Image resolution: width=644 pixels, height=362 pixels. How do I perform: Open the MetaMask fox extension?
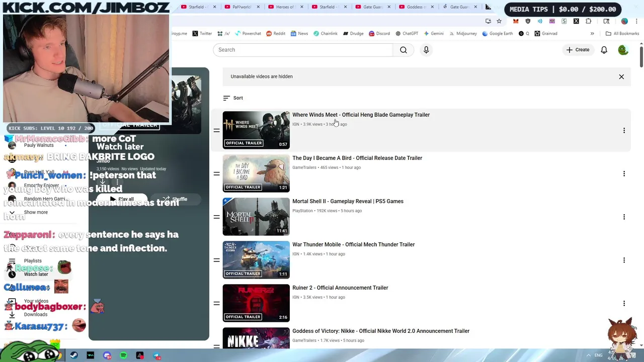point(516,21)
